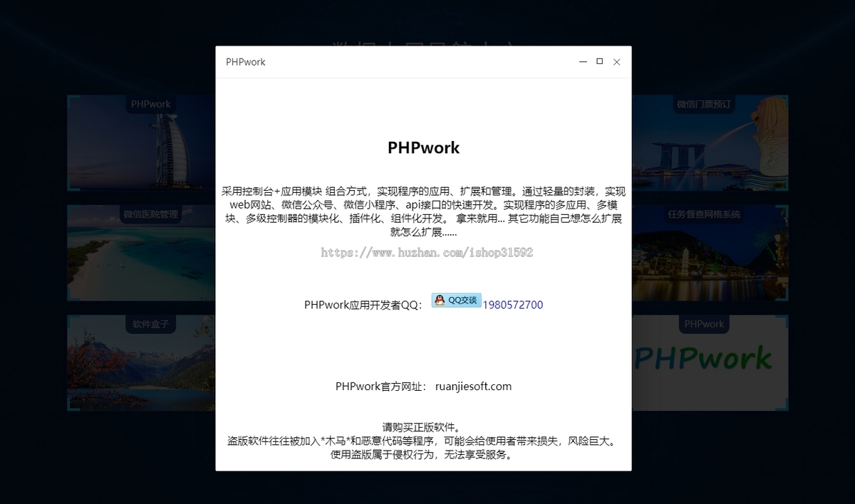This screenshot has width=855, height=504.
Task: Close the PHPwork dialog window
Action: pyautogui.click(x=617, y=62)
